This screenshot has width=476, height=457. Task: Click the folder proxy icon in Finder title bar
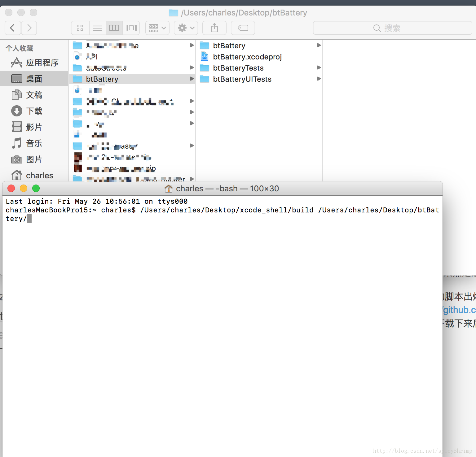(x=174, y=13)
